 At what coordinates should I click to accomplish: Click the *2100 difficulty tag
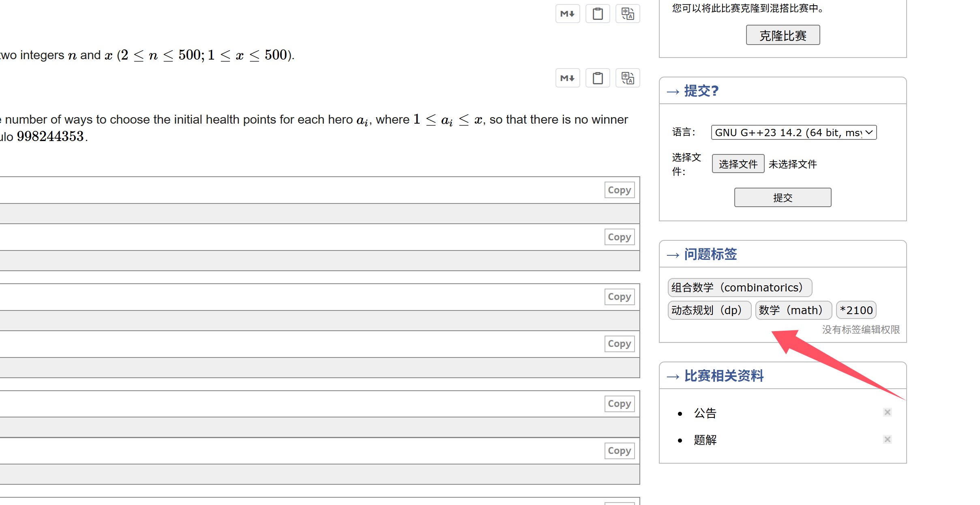[856, 310]
